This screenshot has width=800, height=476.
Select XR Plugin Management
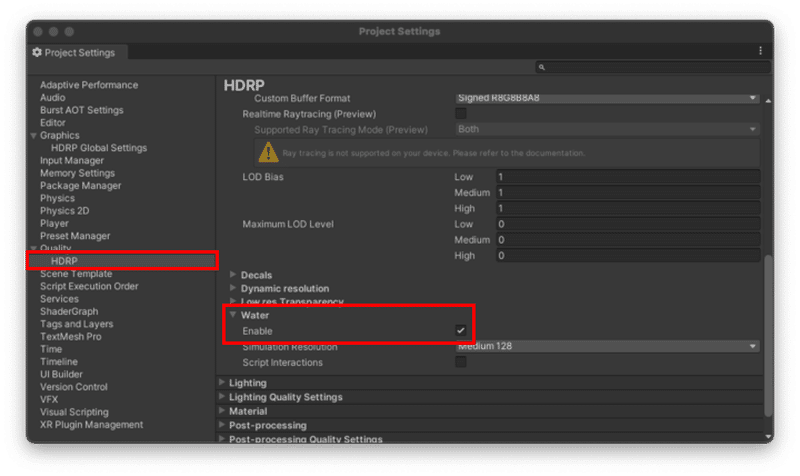click(x=91, y=425)
